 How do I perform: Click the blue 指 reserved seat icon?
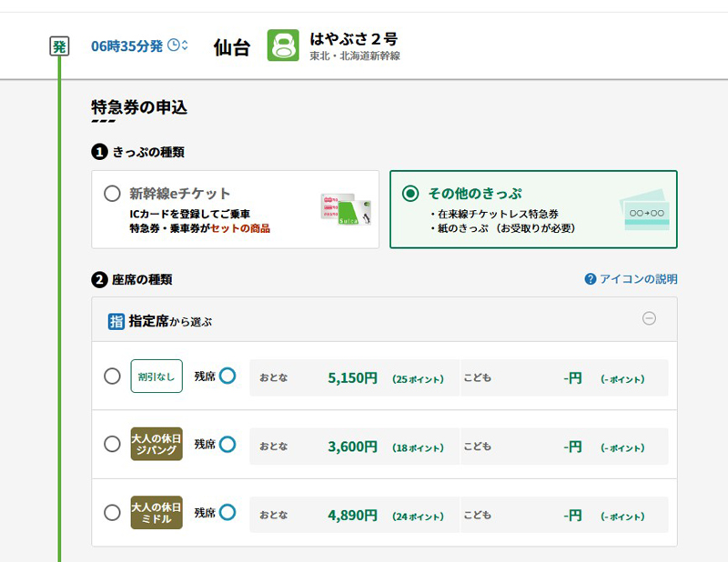[116, 321]
